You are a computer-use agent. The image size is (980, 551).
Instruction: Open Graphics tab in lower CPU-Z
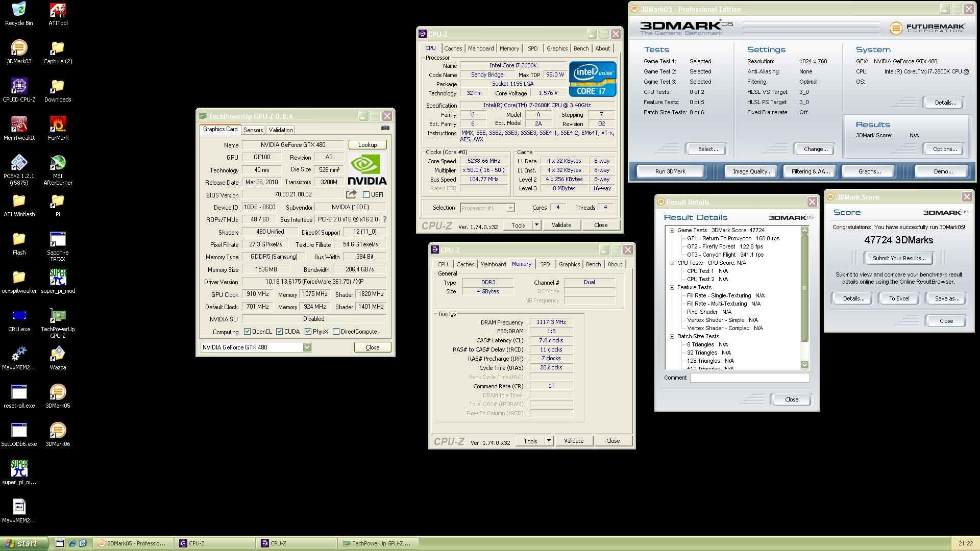(x=569, y=264)
